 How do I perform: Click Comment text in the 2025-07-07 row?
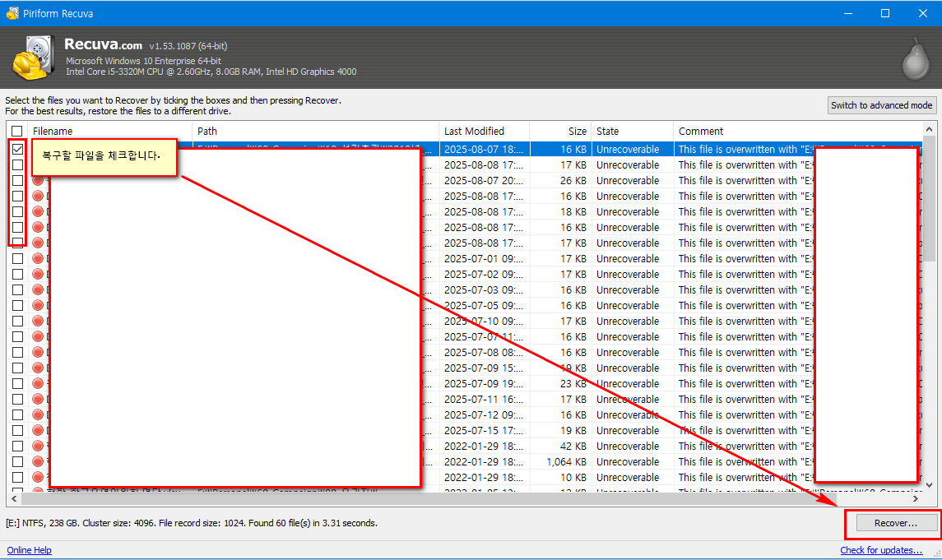(x=745, y=336)
